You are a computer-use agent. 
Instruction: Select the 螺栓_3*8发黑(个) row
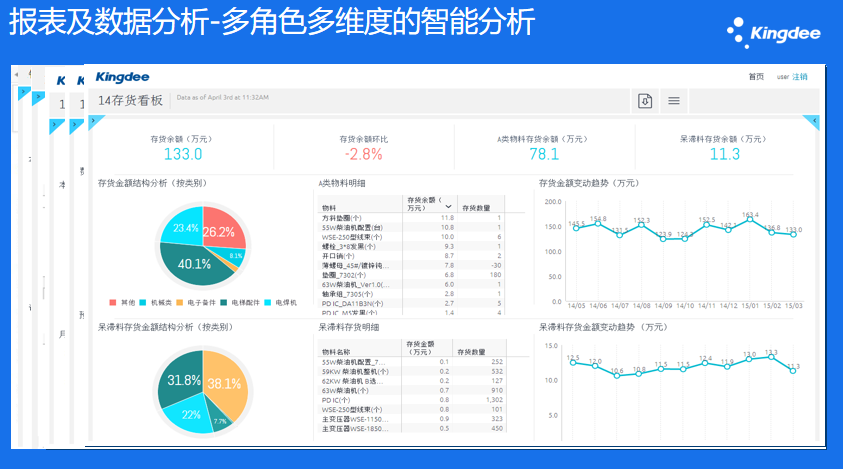[411, 246]
